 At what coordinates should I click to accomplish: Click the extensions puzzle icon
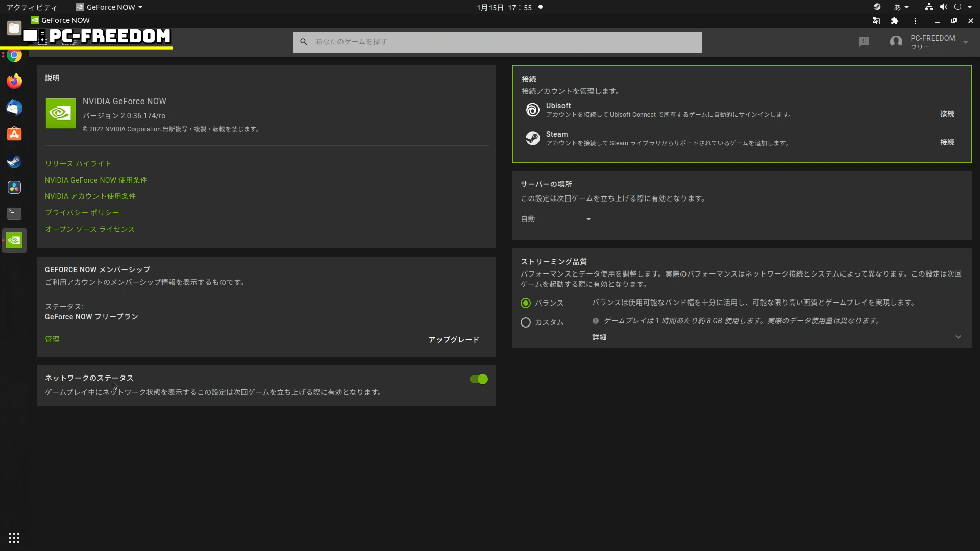(x=894, y=21)
